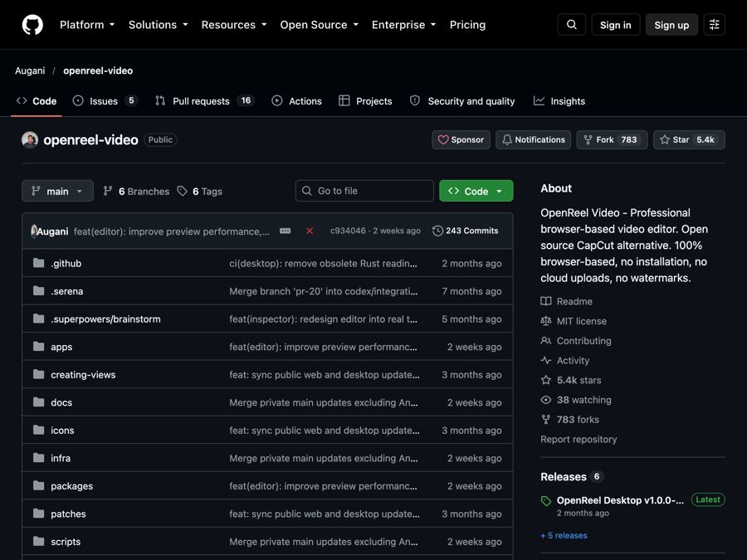Viewport: 747px width, 560px height.
Task: Click the scales icon beside MIT license
Action: (x=546, y=321)
